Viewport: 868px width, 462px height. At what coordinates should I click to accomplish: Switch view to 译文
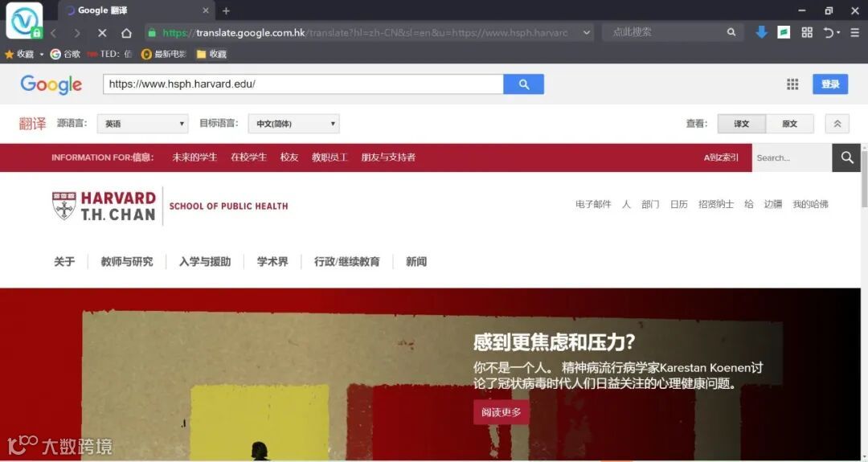pos(742,124)
